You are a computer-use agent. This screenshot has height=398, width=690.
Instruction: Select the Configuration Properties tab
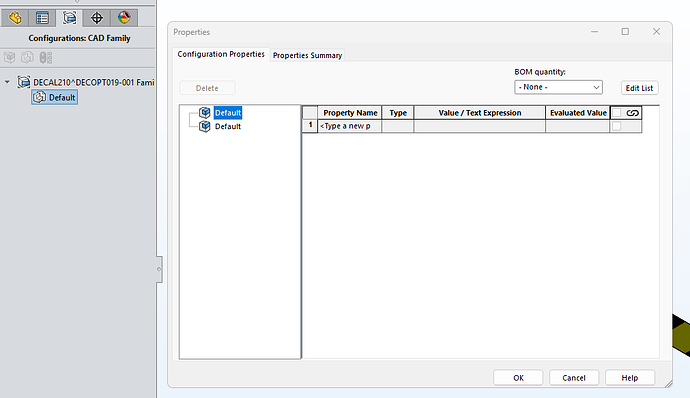pos(221,54)
